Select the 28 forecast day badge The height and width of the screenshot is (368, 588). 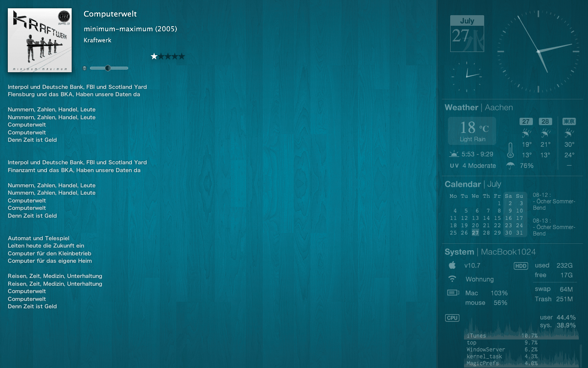pyautogui.click(x=545, y=121)
